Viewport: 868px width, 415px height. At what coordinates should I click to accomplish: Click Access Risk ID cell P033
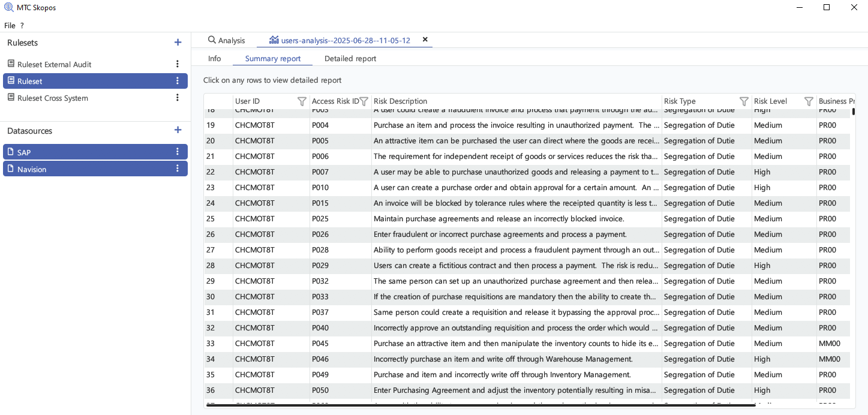[x=341, y=297]
